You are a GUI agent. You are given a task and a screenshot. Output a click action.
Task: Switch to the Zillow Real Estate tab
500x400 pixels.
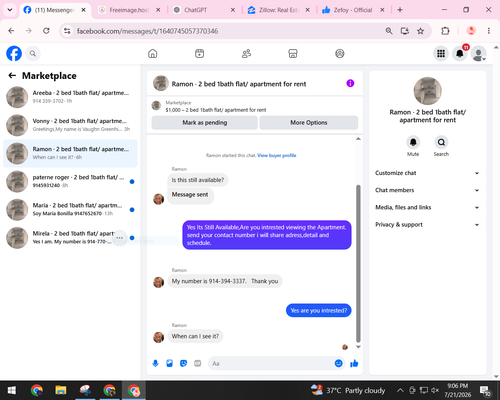point(279,10)
